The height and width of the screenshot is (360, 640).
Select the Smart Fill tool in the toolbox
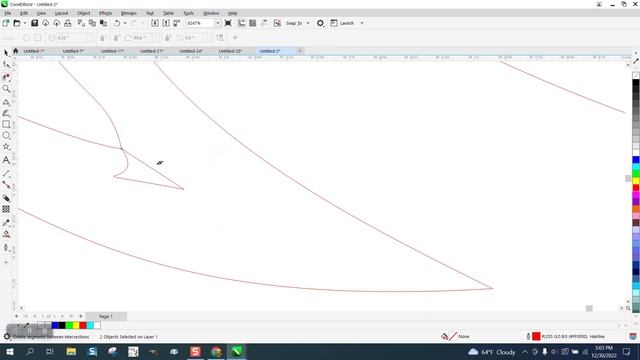[x=6, y=247]
